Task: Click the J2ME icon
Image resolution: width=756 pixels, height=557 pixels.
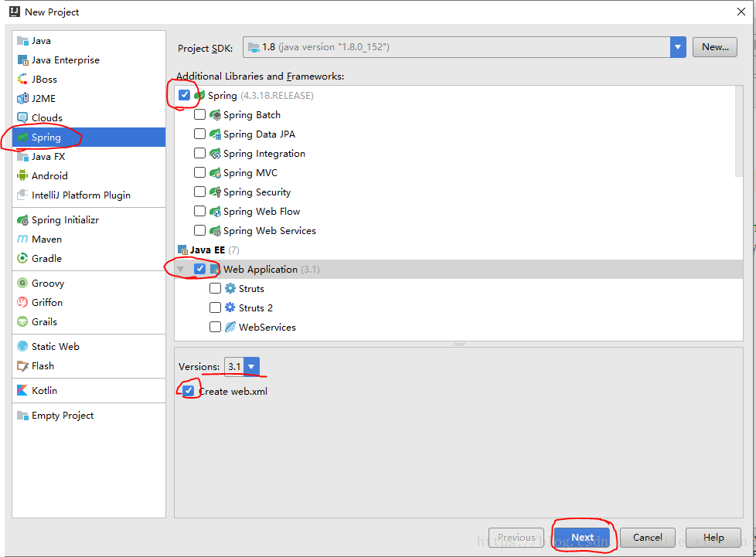Action: [x=22, y=99]
